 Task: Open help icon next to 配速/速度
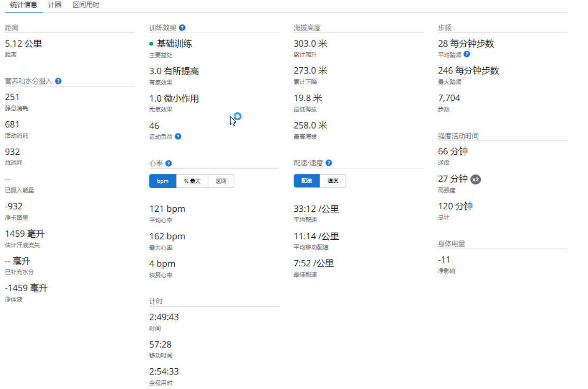(329, 163)
